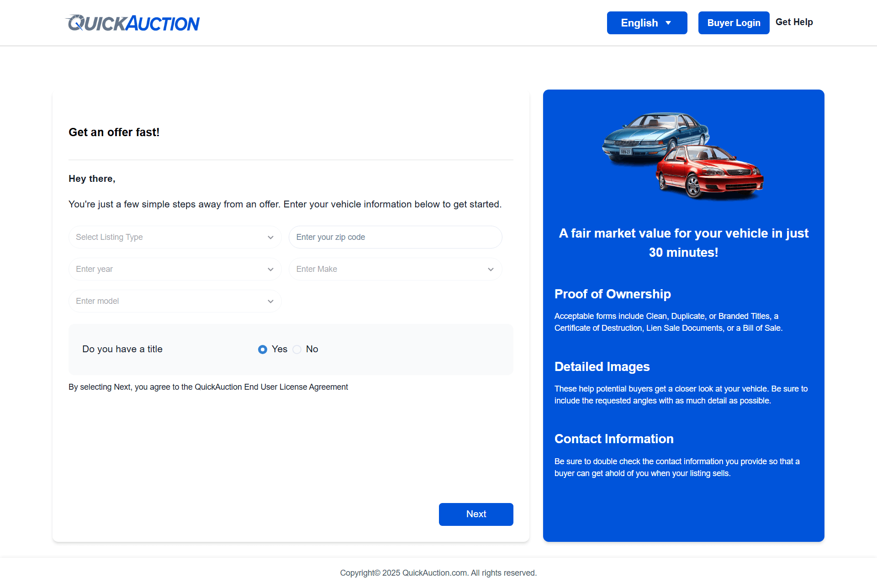Screen dimensions: 877x588
Task: Click the Next button
Action: pos(476,514)
